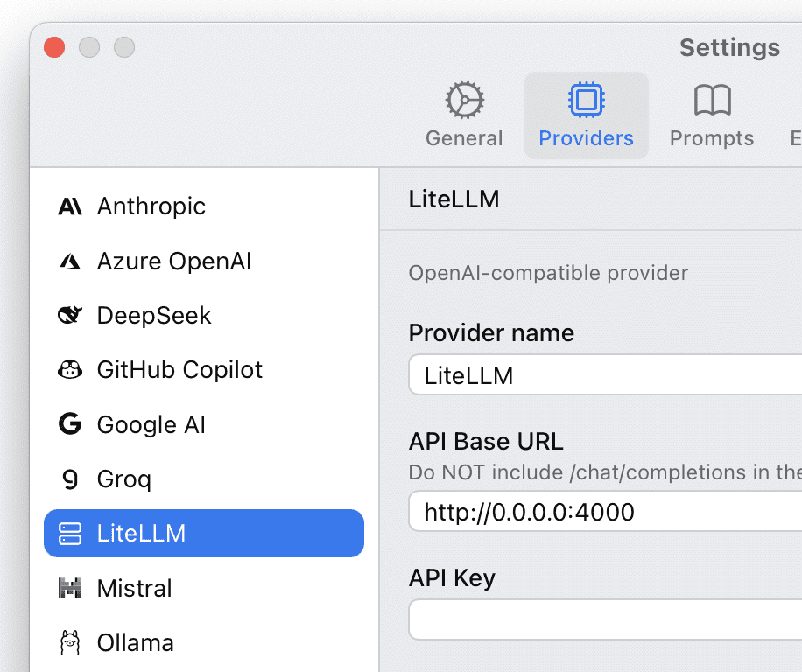Click the LiteLLM server icon in sidebar
The image size is (802, 672).
(x=70, y=534)
